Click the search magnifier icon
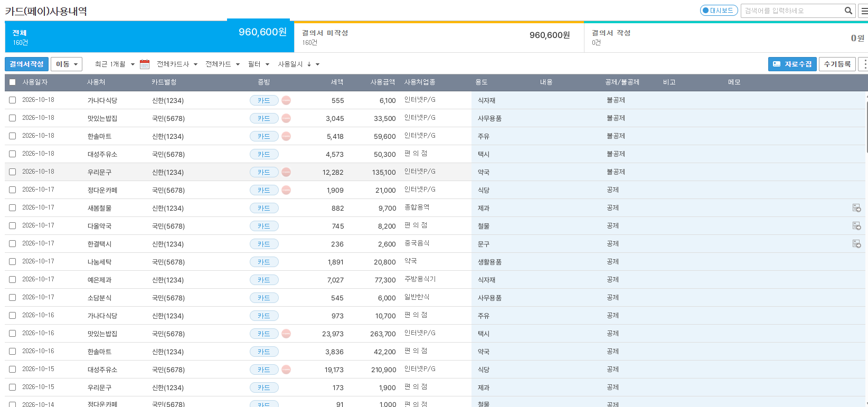The image size is (868, 407). pyautogui.click(x=848, y=11)
